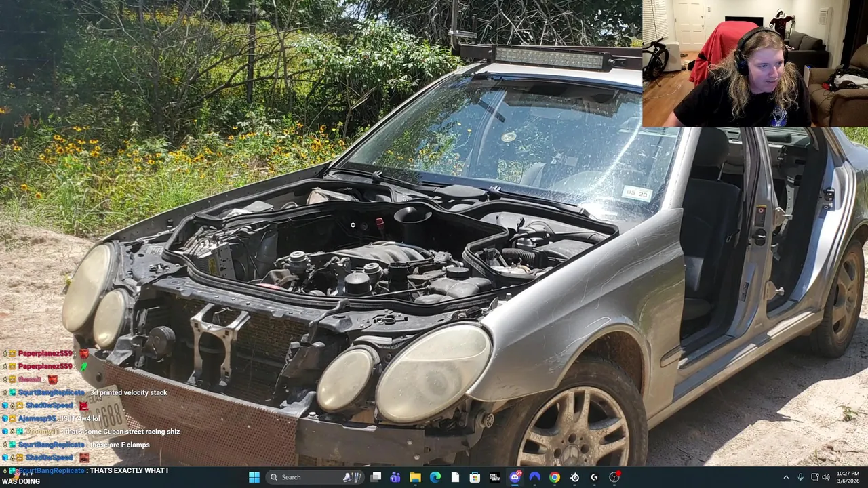Image resolution: width=868 pixels, height=488 pixels.
Task: Open the white document app icon
Action: click(455, 477)
